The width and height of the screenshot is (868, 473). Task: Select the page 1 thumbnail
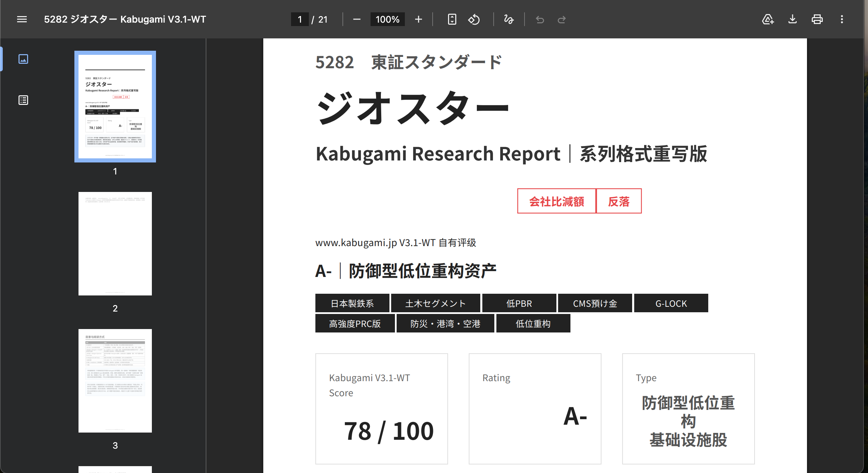pos(115,107)
